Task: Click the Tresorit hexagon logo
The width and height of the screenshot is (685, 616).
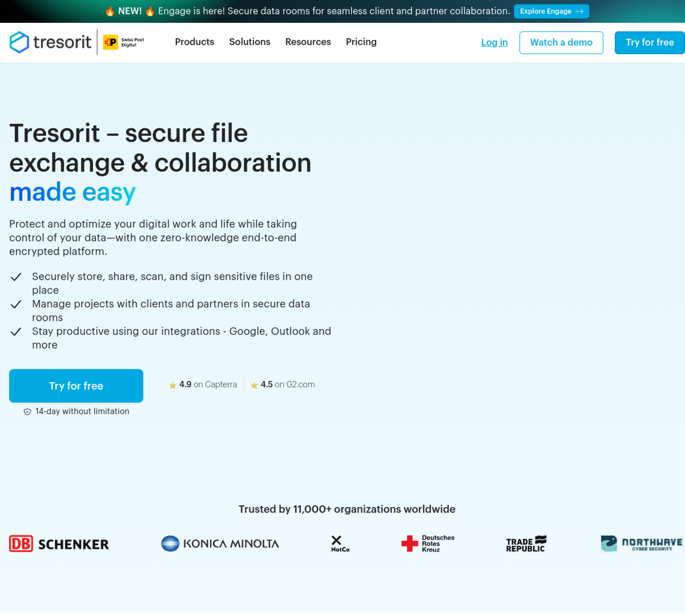Action: [19, 42]
